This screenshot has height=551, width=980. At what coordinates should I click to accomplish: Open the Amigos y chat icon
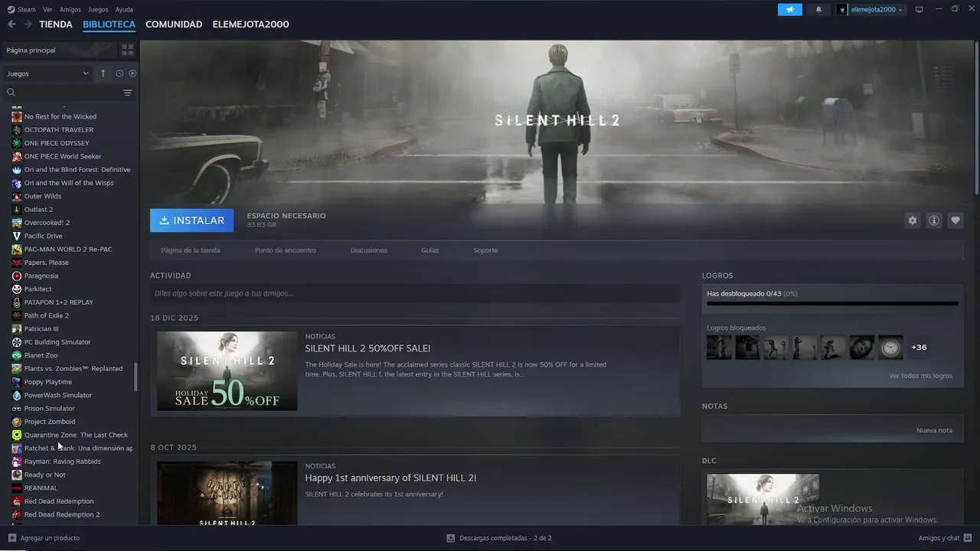[966, 538]
